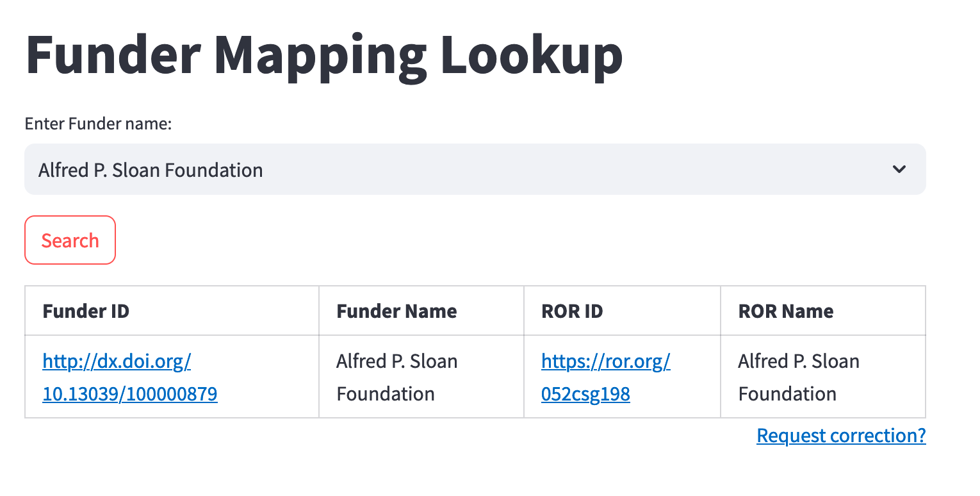Click the Funder Name column header
Viewport: 980px width, 496px height.
396,311
